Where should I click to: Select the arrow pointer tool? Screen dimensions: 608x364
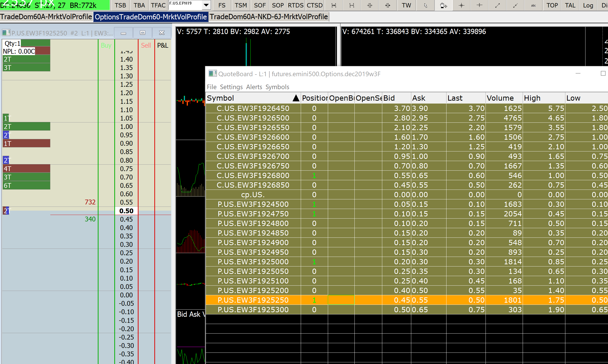pyautogui.click(x=426, y=6)
